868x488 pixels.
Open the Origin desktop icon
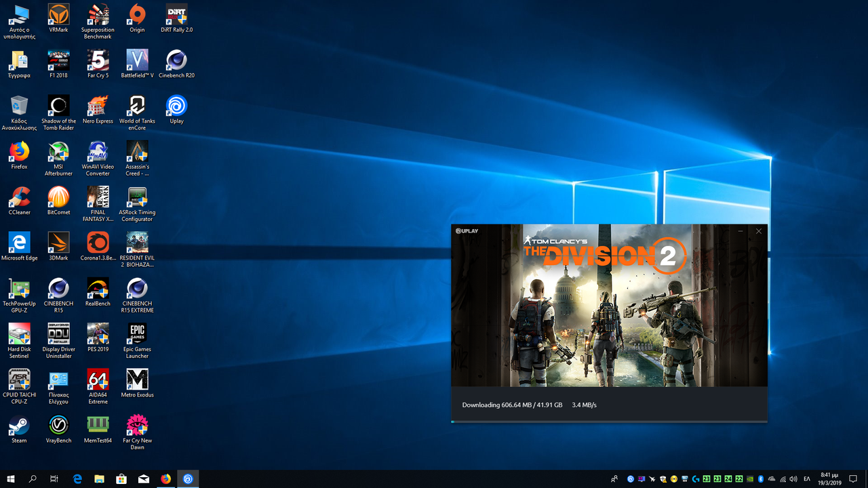[137, 19]
